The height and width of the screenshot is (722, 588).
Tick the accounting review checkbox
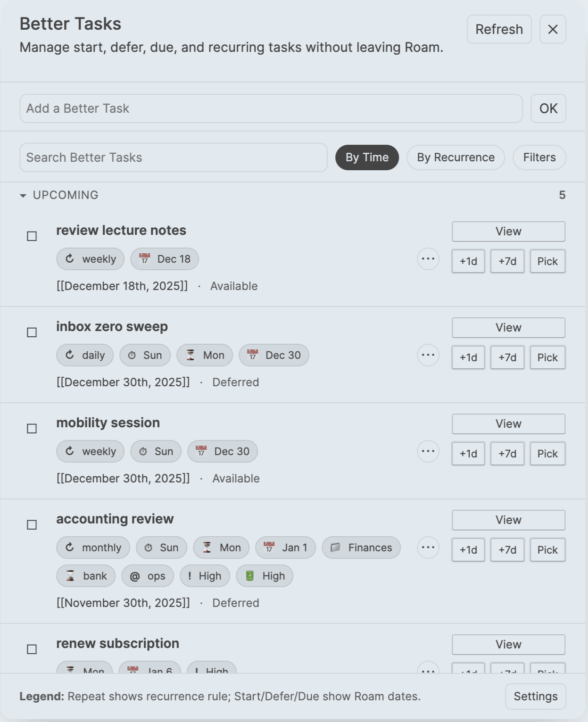point(32,525)
